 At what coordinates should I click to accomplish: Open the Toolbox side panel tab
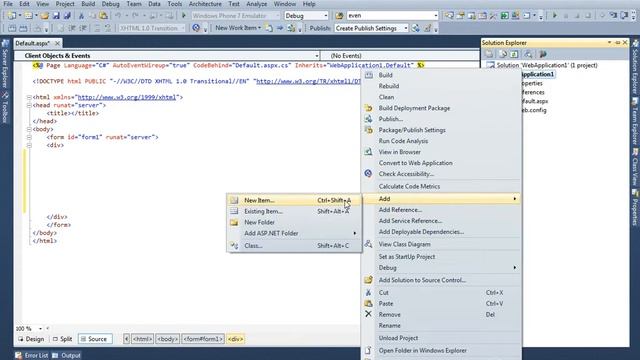(x=5, y=107)
